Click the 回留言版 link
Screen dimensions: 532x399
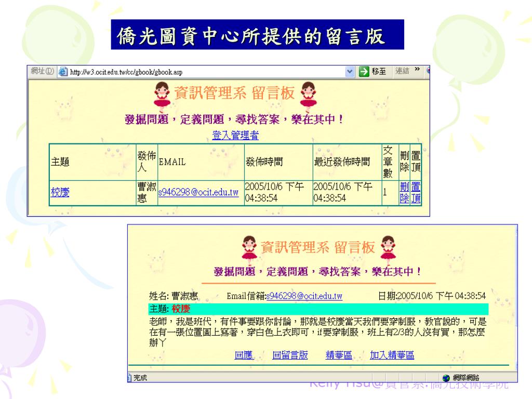pyautogui.click(x=290, y=355)
